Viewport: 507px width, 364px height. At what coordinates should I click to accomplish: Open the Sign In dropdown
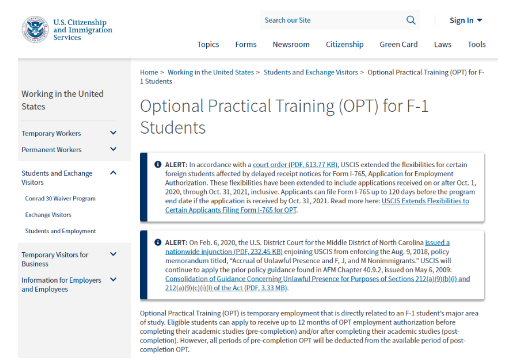coord(465,20)
